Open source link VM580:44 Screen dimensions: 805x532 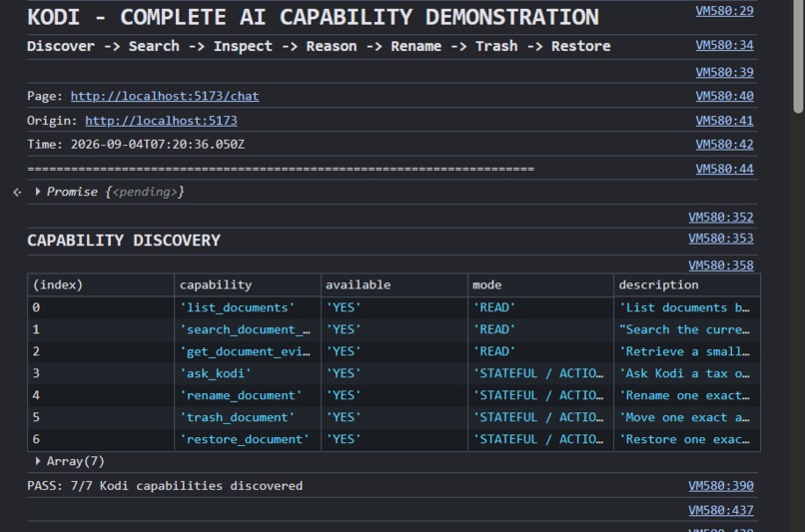(724, 169)
